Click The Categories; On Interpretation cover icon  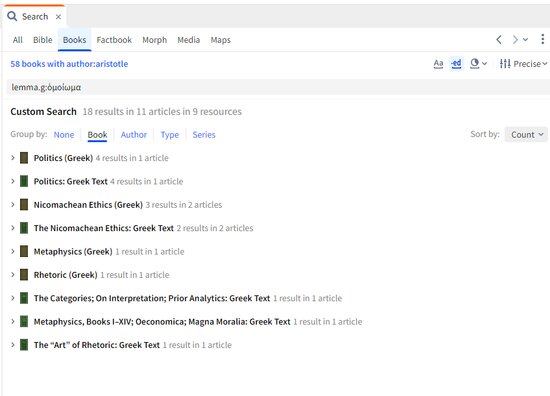point(24,298)
